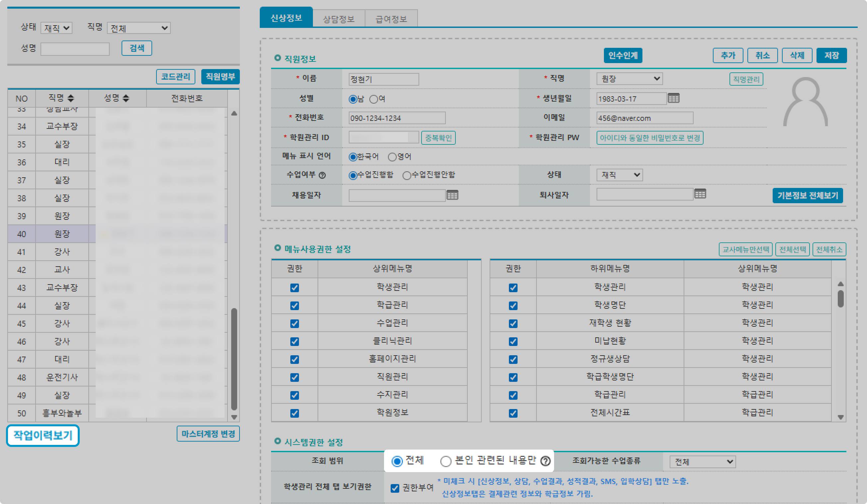The width and height of the screenshot is (867, 504).
Task: Select staff row 48 운전기사
Action: coord(117,377)
